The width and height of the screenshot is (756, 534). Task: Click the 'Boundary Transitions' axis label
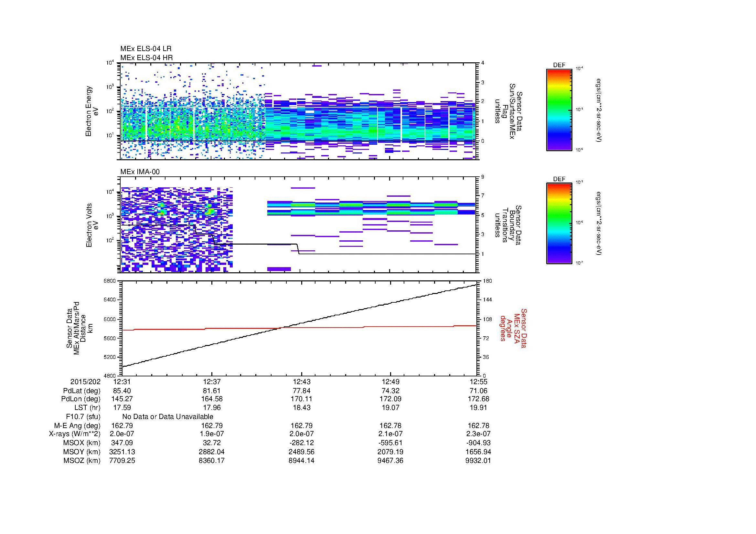click(x=508, y=225)
